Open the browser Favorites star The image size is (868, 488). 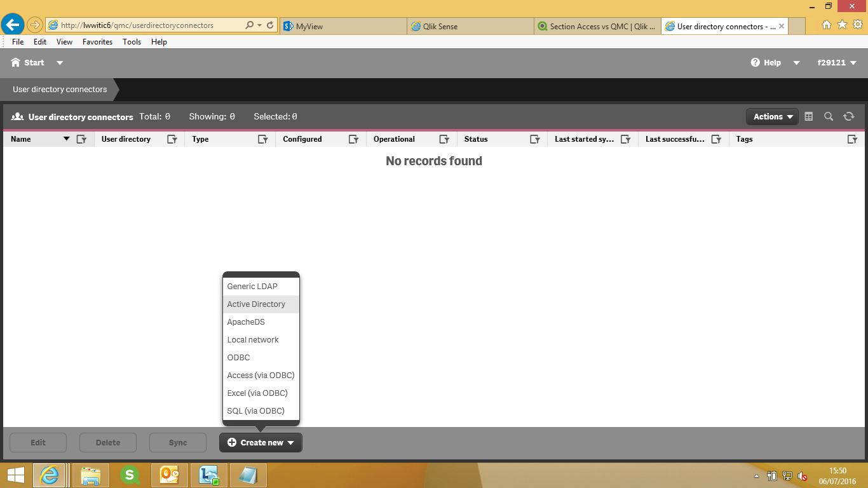(842, 25)
